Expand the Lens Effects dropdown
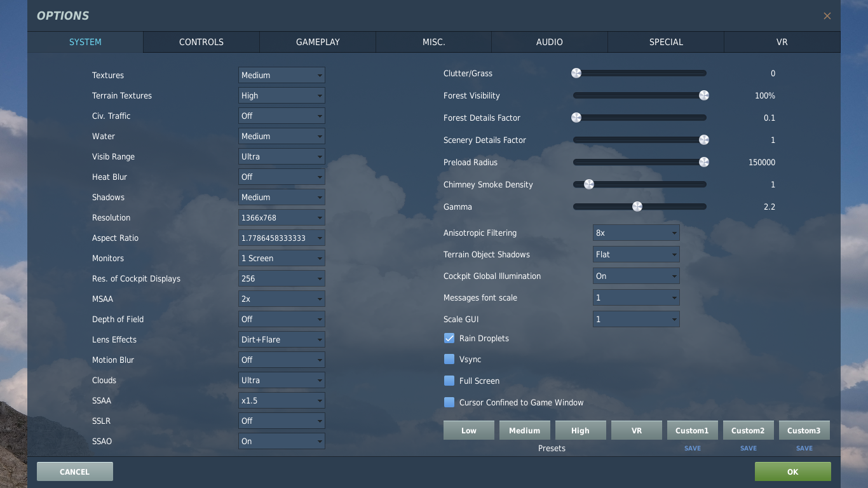868x488 pixels. (x=281, y=339)
